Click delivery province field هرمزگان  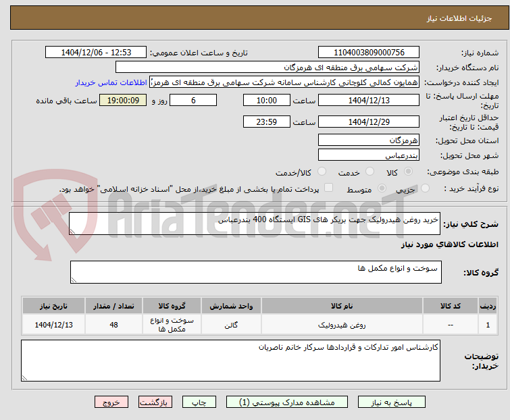pyautogui.click(x=369, y=140)
